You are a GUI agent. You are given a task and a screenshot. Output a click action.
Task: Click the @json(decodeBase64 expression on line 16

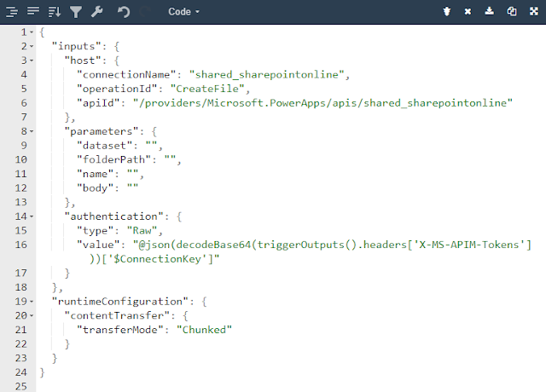(332, 245)
